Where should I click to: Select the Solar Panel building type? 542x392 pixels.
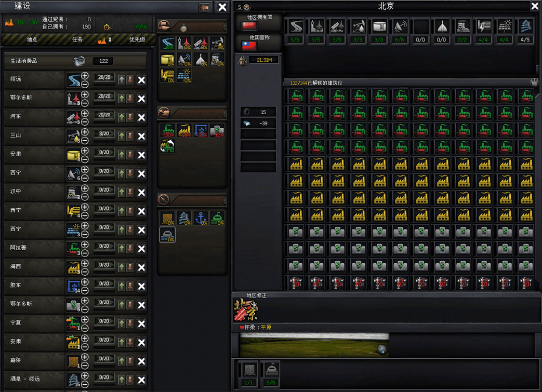(x=184, y=76)
